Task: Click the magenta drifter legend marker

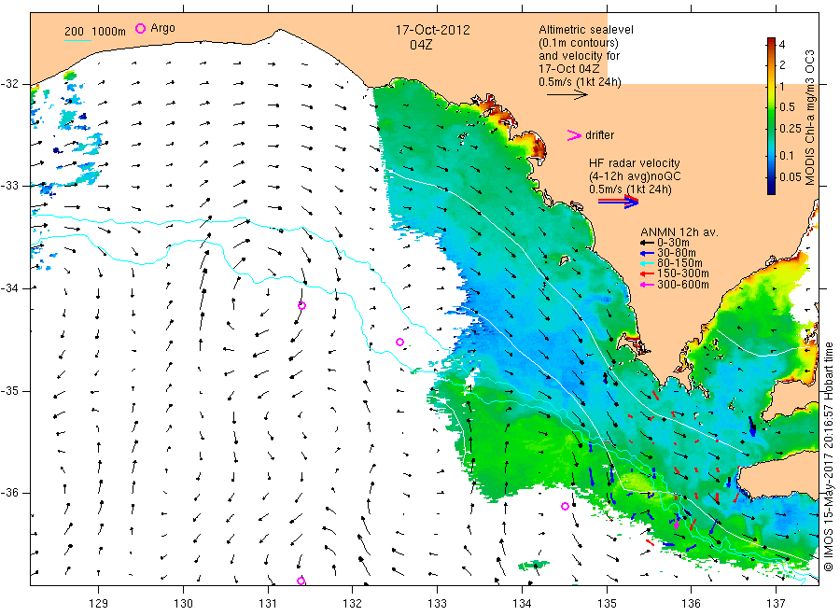Action: tap(574, 135)
